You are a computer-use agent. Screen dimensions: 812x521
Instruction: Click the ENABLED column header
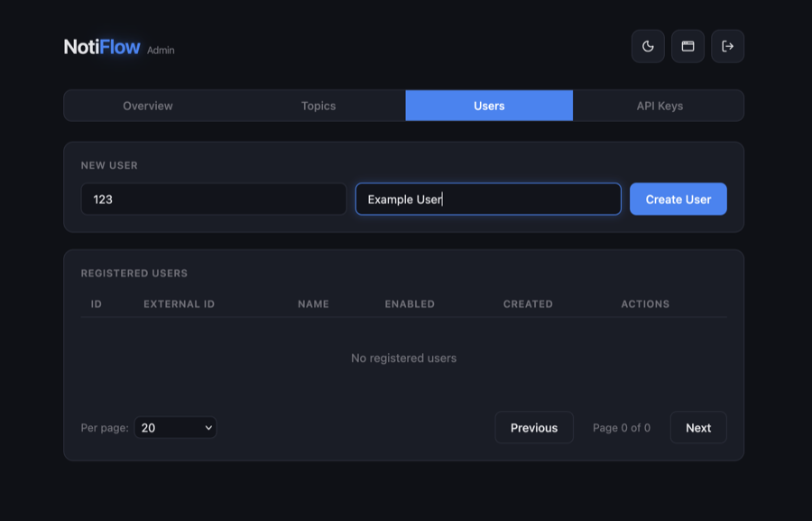(410, 304)
